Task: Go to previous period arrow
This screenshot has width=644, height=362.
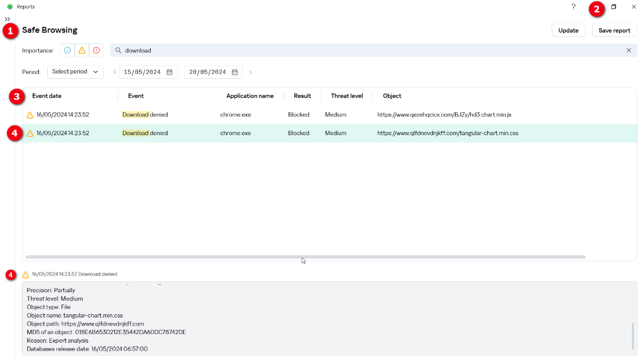Action: click(x=114, y=72)
